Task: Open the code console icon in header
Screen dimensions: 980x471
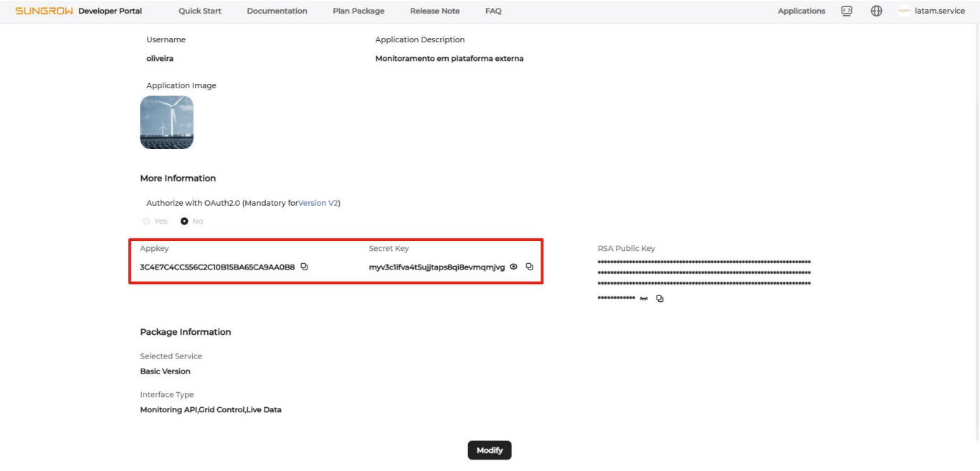Action: (x=847, y=11)
